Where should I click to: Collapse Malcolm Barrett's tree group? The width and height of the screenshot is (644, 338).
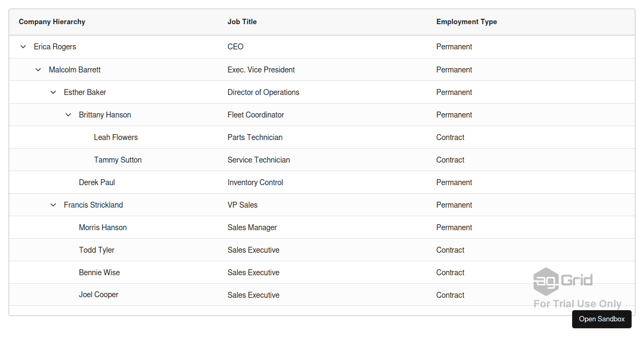click(x=38, y=70)
